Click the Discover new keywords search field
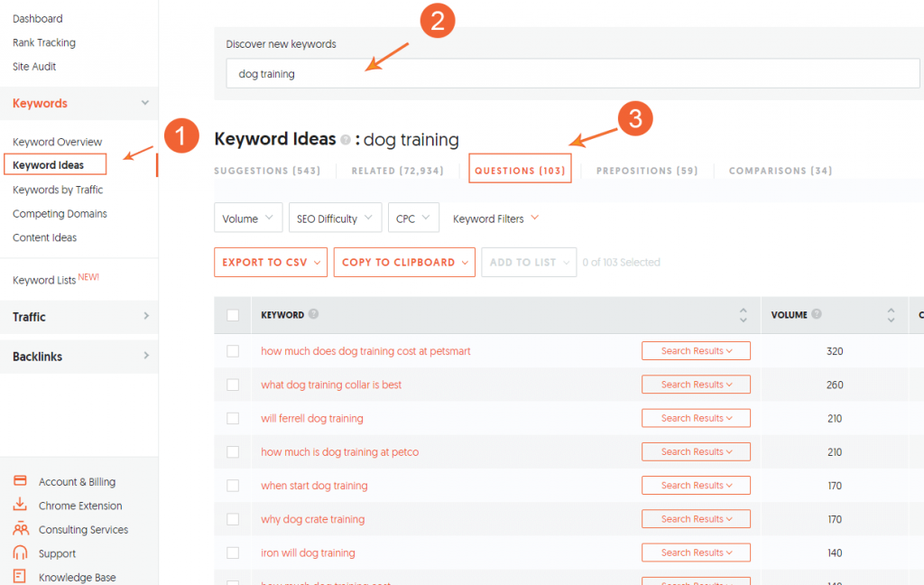Screen dimensions: 924x585 click(573, 74)
